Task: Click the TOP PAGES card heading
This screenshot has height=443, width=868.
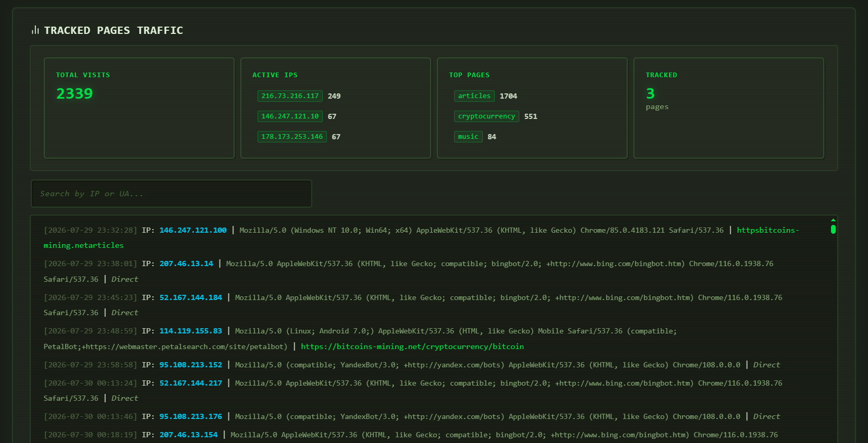Action: 469,75
